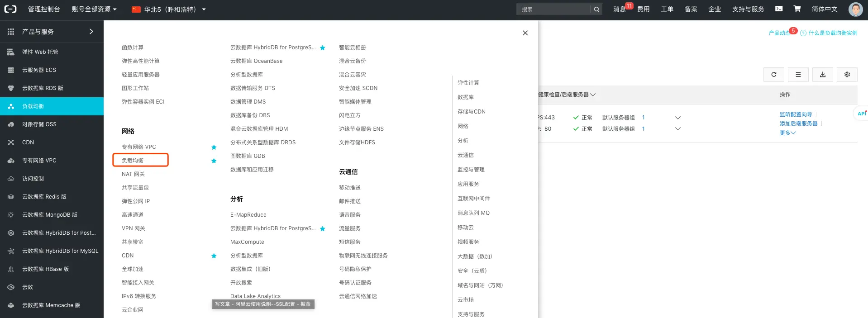Viewport: 868px width, 318px height.
Task: Click the search magnifier icon
Action: (596, 9)
